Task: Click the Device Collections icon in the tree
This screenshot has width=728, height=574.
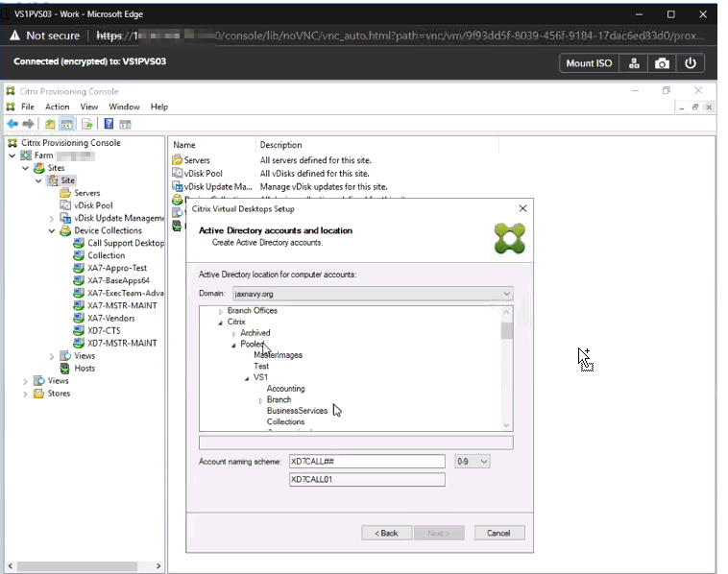Action: coord(65,230)
